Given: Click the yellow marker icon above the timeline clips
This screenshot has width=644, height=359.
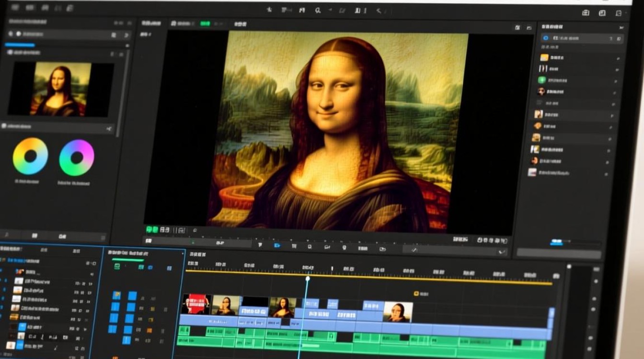Looking at the screenshot, I should pos(416,293).
